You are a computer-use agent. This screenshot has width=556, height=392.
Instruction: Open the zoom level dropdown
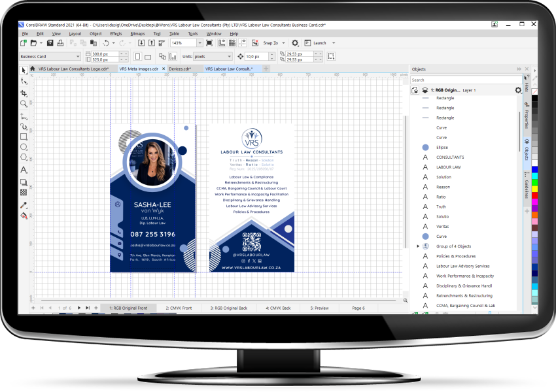(200, 43)
